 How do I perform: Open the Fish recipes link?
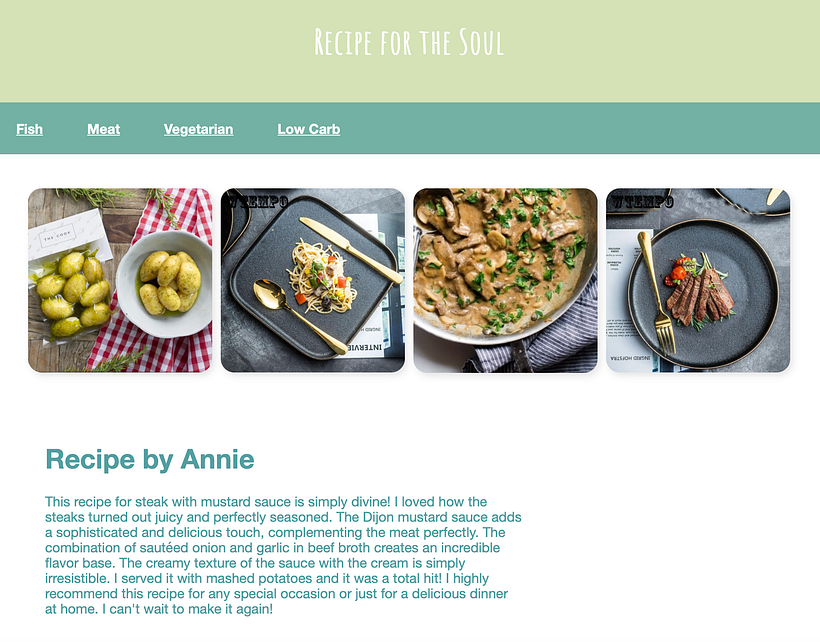(x=29, y=129)
